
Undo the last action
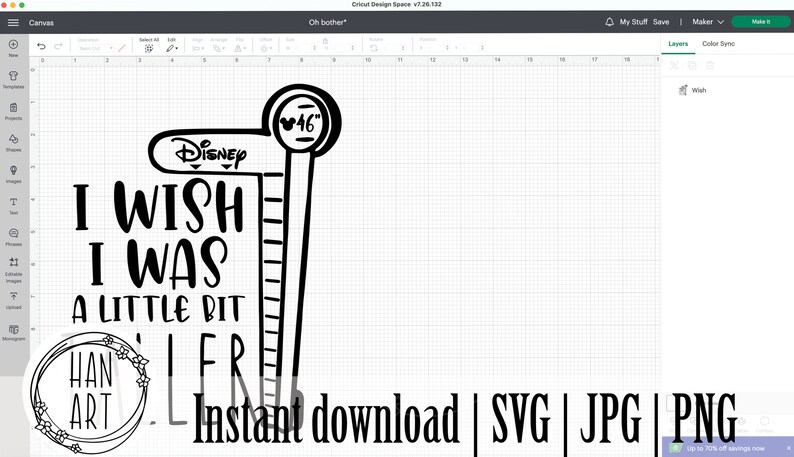point(41,47)
